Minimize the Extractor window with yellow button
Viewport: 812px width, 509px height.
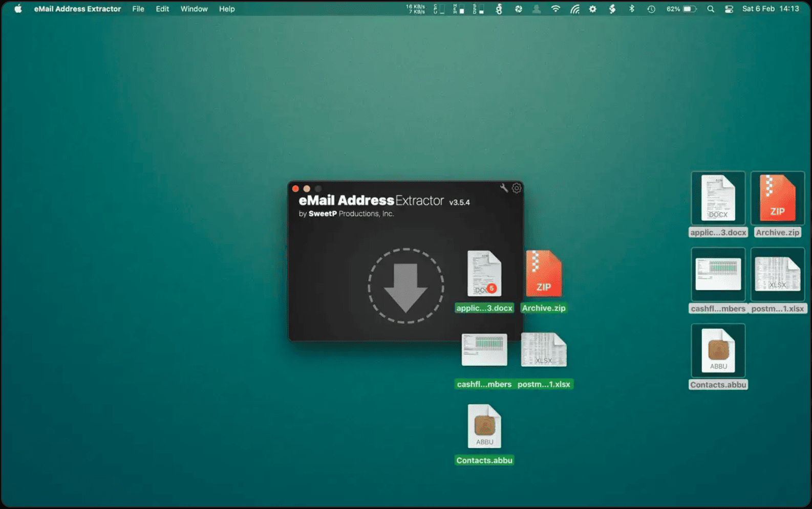(307, 189)
